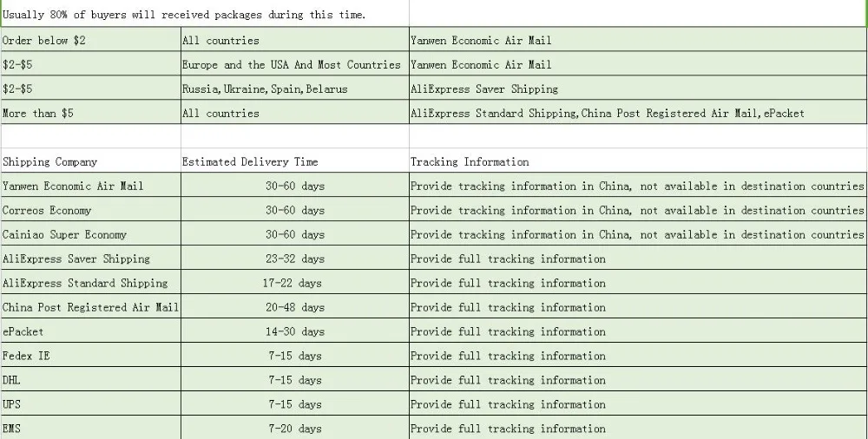The height and width of the screenshot is (439, 868).
Task: Click the 'AliExpress Saver Shipping' cell in top table
Action: tap(638, 88)
